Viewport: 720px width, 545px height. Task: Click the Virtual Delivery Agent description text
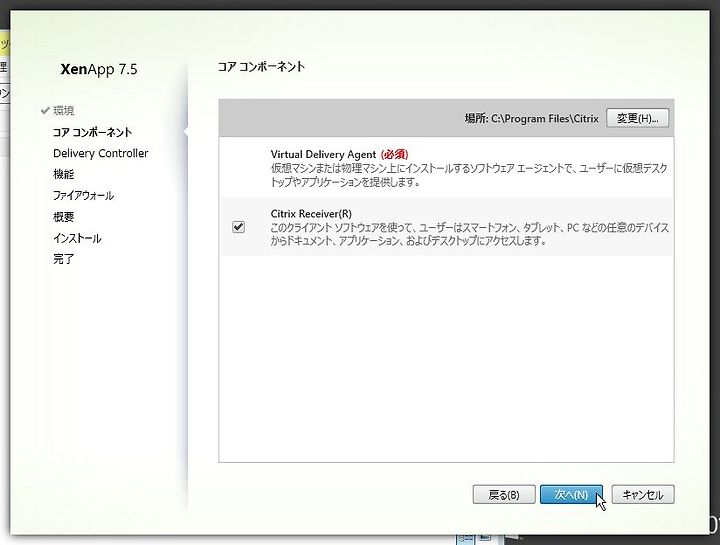(x=468, y=175)
